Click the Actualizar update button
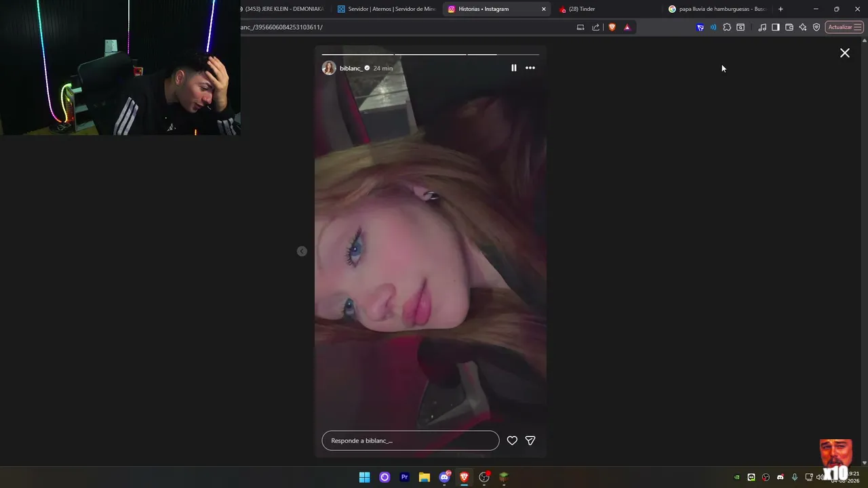Viewport: 868px width, 488px height. [844, 27]
